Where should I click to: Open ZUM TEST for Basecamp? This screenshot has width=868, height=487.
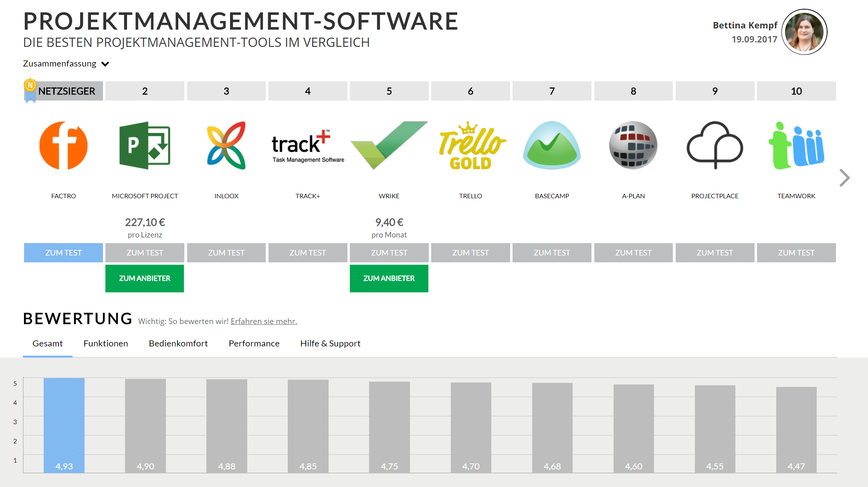(552, 253)
